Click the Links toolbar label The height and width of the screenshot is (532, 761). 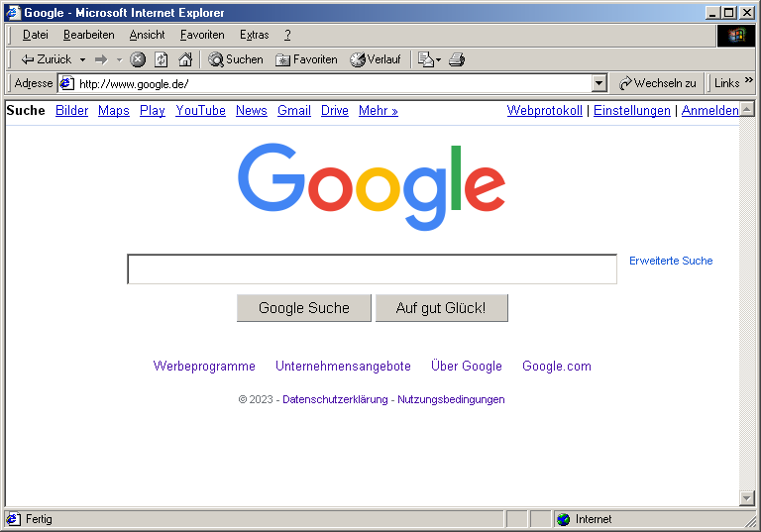[726, 83]
